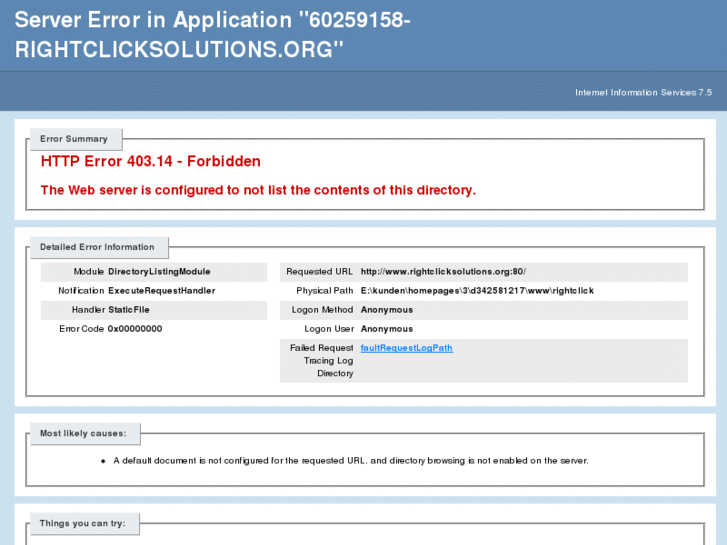Click the red directory listing error message
Screen dimensions: 727x545
tap(258, 190)
